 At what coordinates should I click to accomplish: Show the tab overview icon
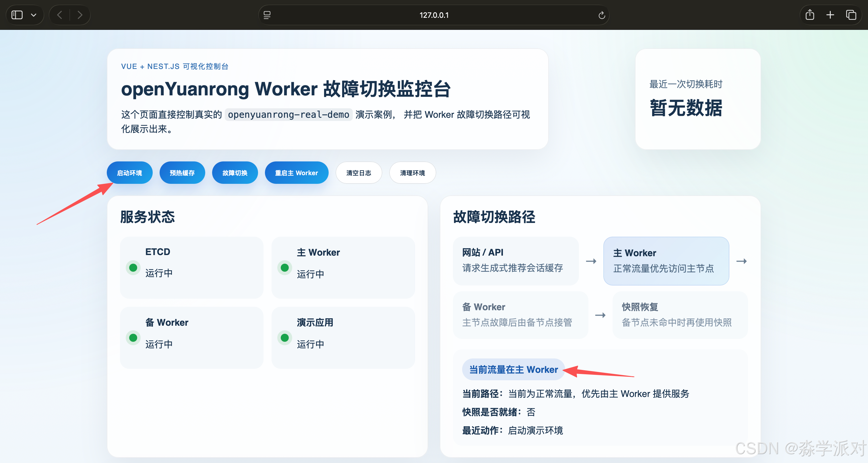coord(851,15)
